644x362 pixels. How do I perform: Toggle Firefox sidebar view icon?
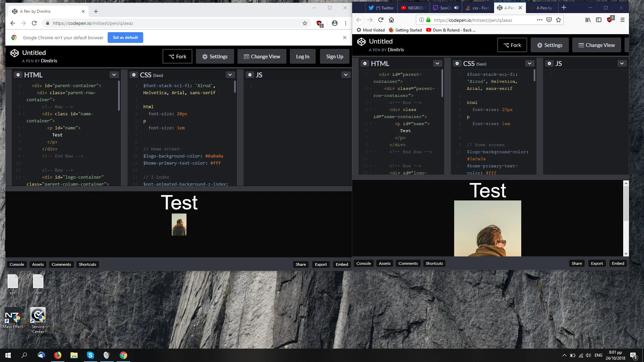(x=599, y=20)
